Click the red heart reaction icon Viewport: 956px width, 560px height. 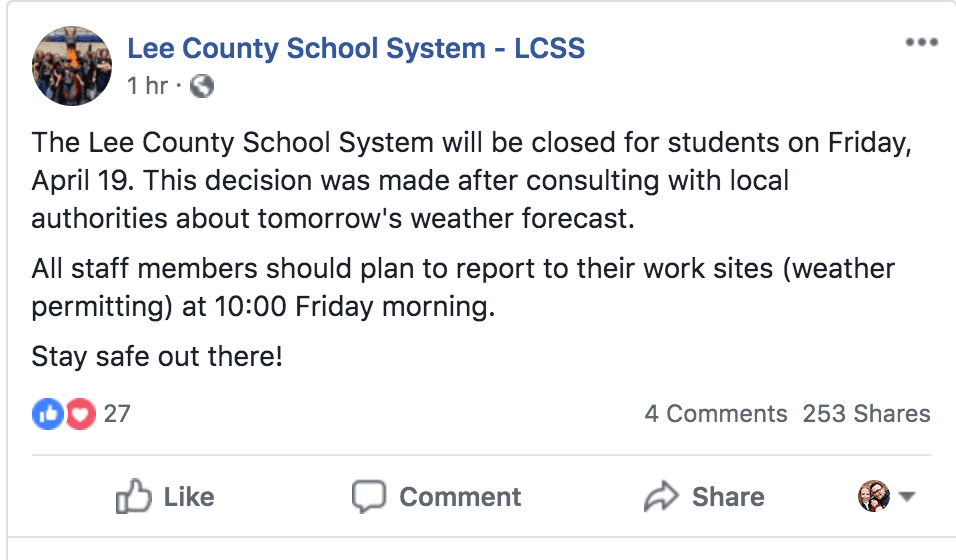pos(80,413)
